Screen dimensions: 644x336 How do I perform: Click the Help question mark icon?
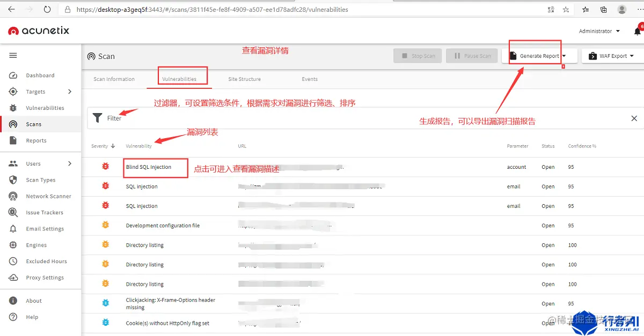(x=13, y=317)
